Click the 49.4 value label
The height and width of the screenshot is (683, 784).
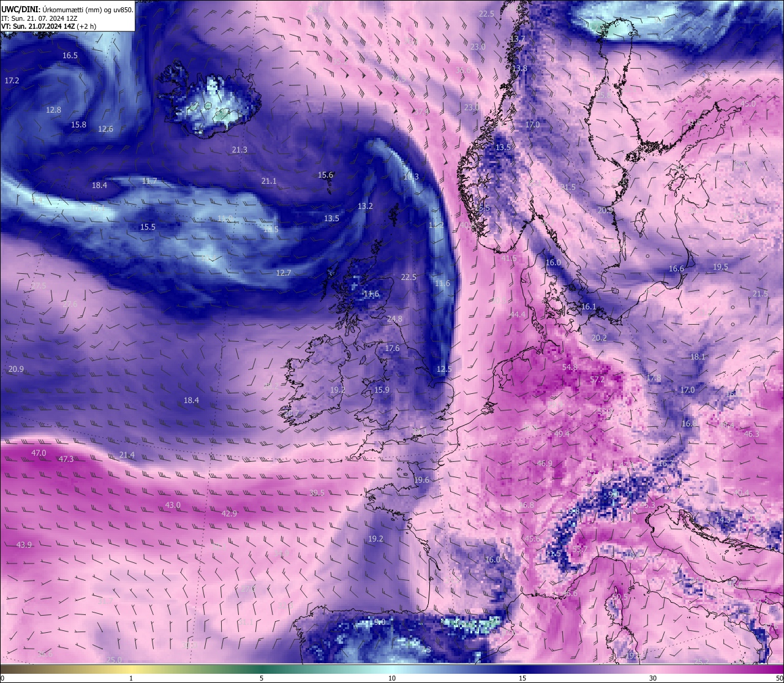(562, 434)
